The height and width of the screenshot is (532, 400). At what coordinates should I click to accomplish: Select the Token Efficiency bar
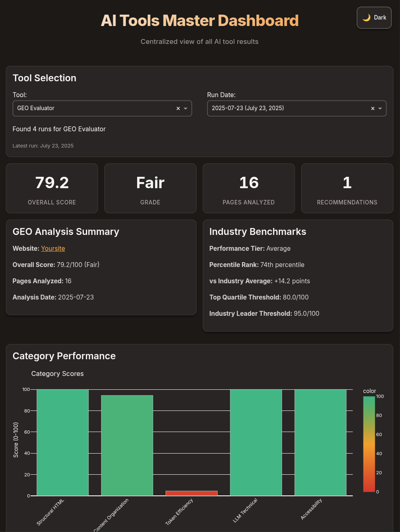coord(191,493)
